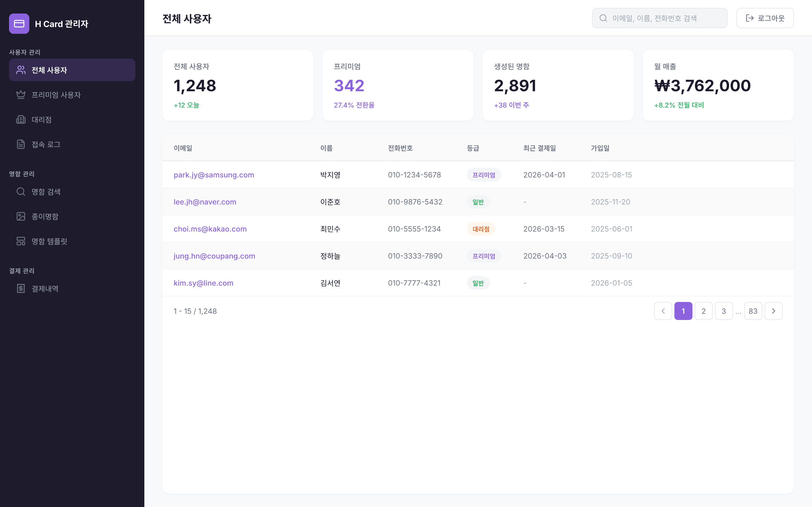
Task: Open 접속 로그 via the document icon
Action: point(21,144)
